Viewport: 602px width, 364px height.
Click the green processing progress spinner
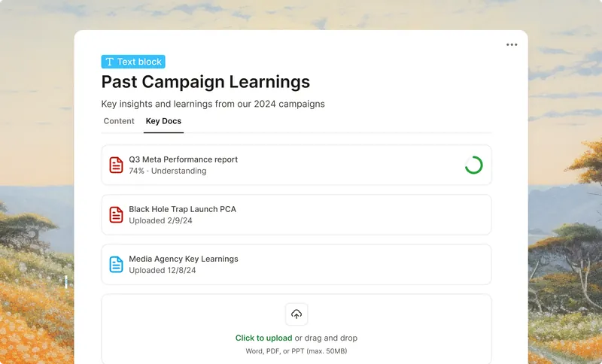[x=474, y=165]
